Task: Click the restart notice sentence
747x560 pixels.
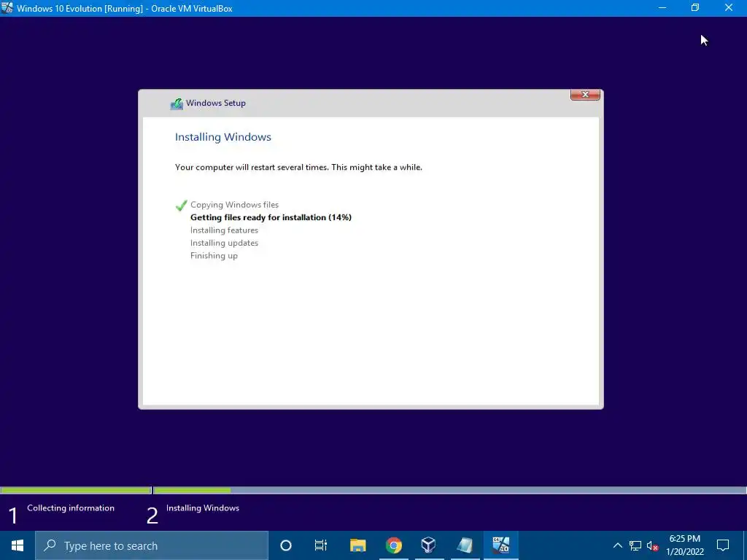Action: coord(298,167)
